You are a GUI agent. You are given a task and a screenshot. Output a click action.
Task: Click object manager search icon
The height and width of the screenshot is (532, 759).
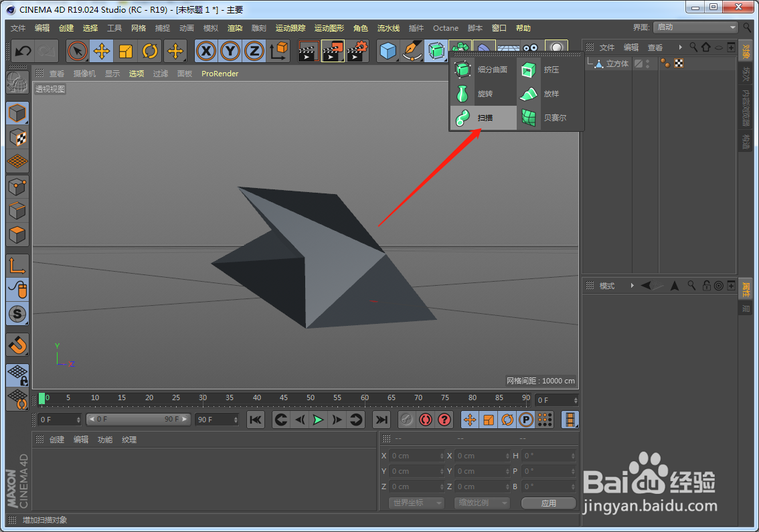[x=693, y=47]
